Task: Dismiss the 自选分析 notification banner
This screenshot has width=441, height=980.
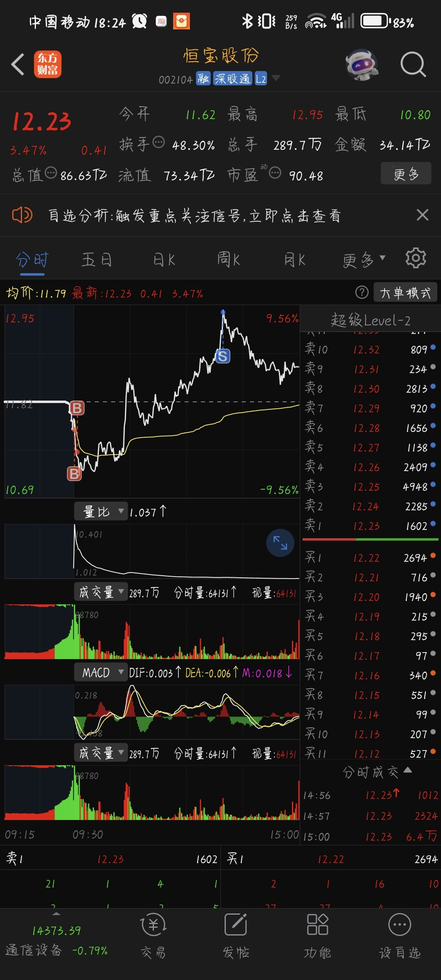Action: click(x=423, y=214)
